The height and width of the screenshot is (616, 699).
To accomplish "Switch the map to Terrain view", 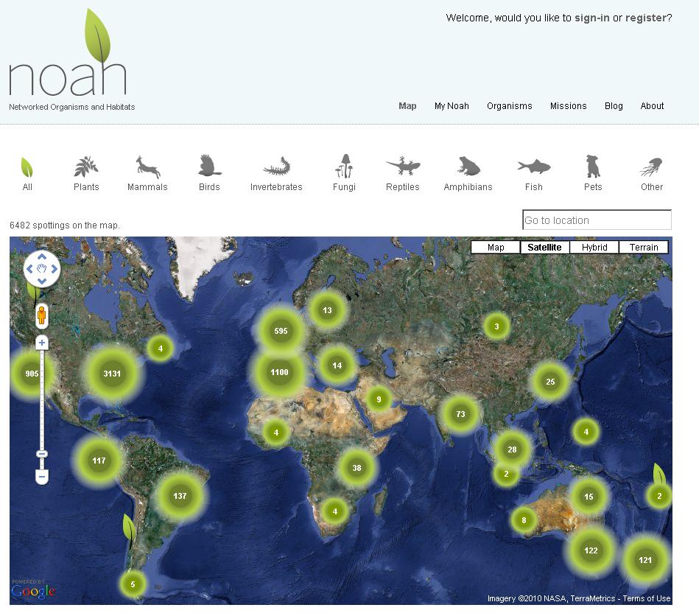I will click(643, 247).
